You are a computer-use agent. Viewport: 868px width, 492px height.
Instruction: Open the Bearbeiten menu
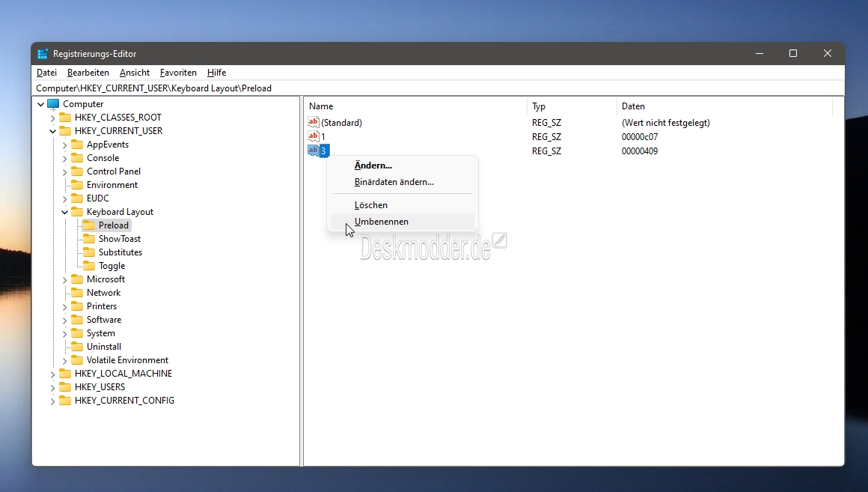(88, 73)
